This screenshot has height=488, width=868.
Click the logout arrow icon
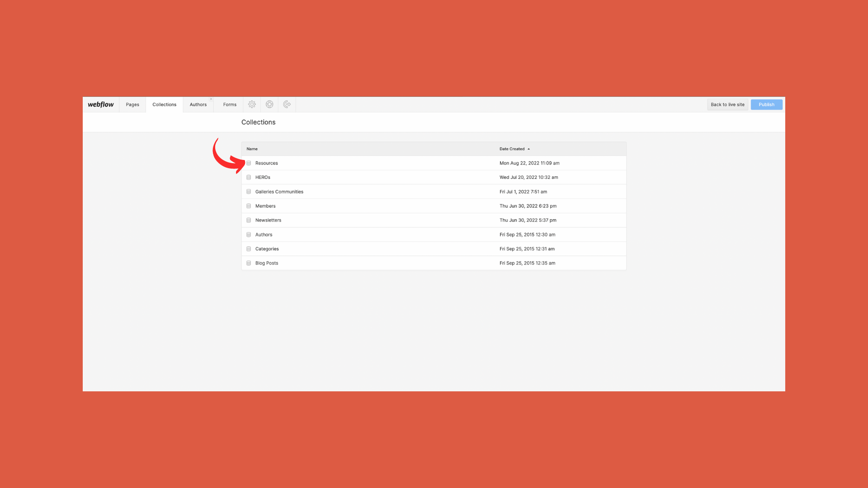pyautogui.click(x=287, y=104)
